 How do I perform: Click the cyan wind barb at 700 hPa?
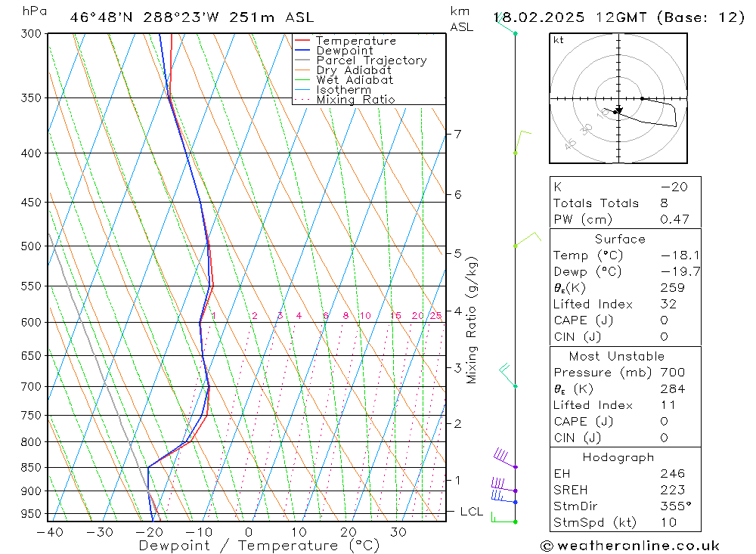click(507, 375)
